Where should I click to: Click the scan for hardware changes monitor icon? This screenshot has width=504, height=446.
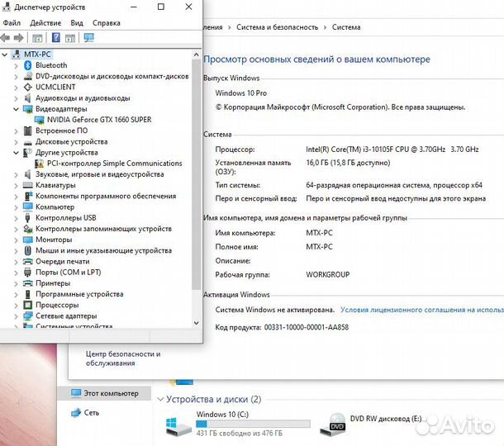coord(89,38)
